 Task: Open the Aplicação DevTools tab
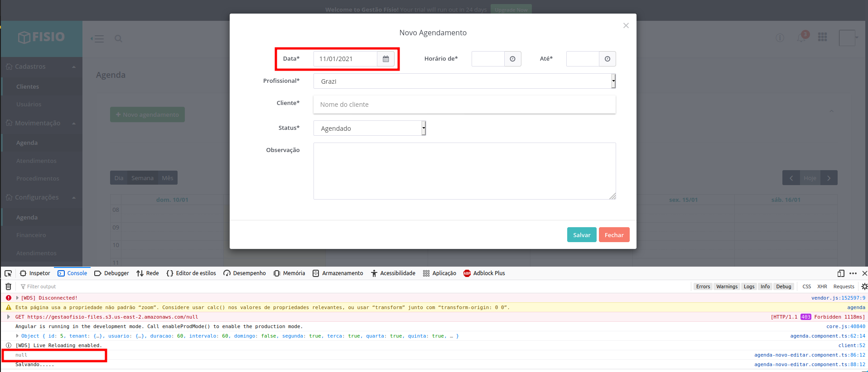click(x=439, y=273)
